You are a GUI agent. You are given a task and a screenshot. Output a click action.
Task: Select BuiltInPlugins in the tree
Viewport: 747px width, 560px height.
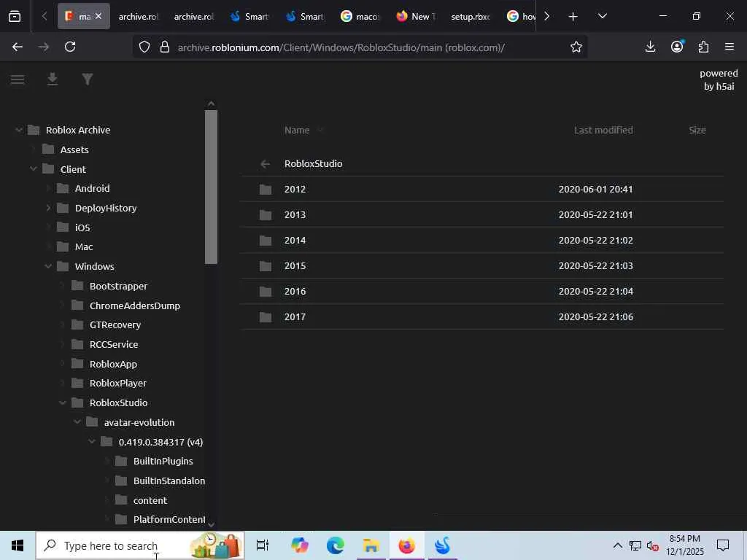tap(163, 462)
